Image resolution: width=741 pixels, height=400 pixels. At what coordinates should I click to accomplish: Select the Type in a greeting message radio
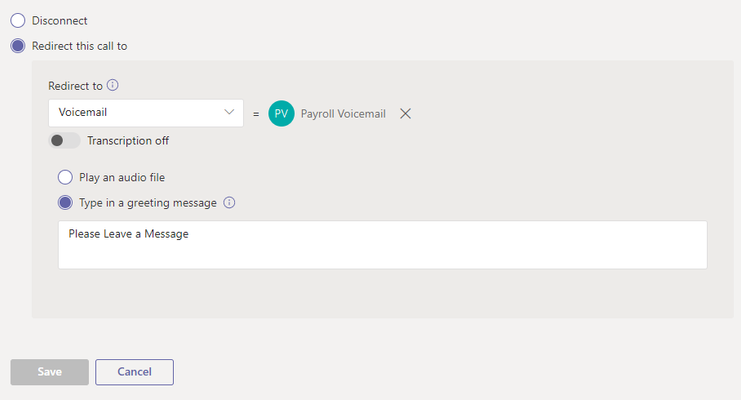pos(65,203)
